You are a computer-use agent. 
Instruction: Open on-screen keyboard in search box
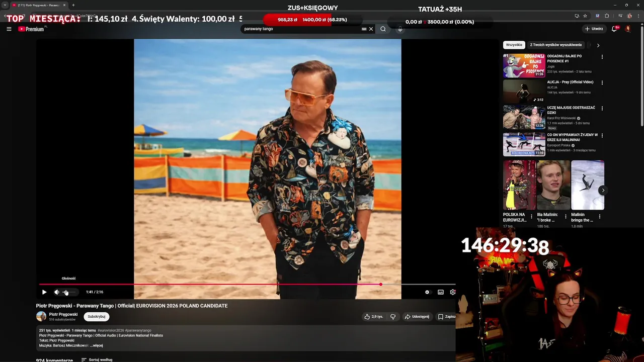click(364, 29)
